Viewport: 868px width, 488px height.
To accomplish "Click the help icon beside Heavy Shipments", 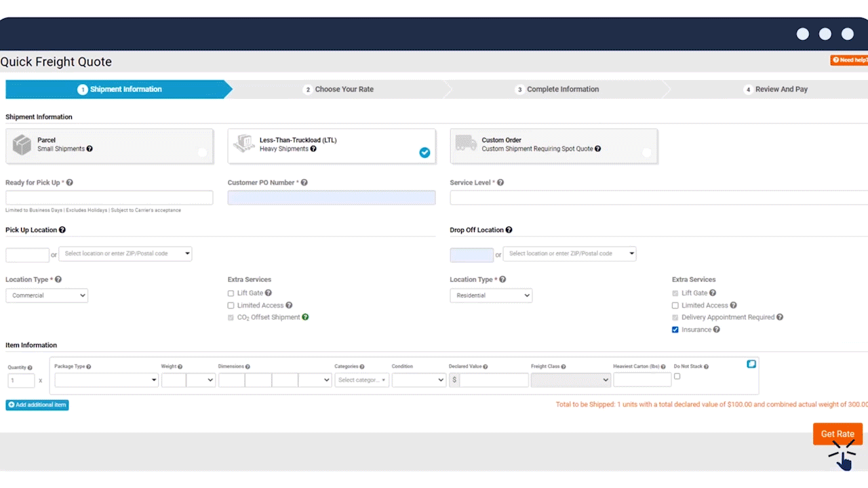I will [313, 149].
